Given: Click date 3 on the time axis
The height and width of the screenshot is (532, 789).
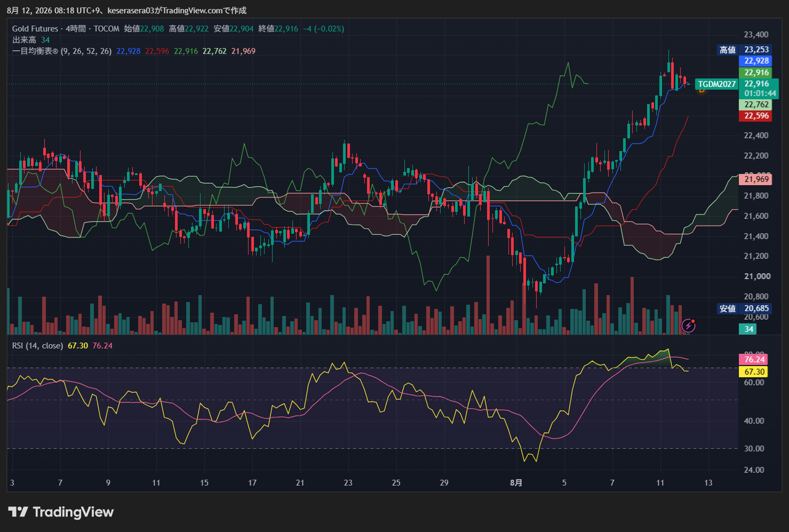Looking at the screenshot, I should 12,483.
